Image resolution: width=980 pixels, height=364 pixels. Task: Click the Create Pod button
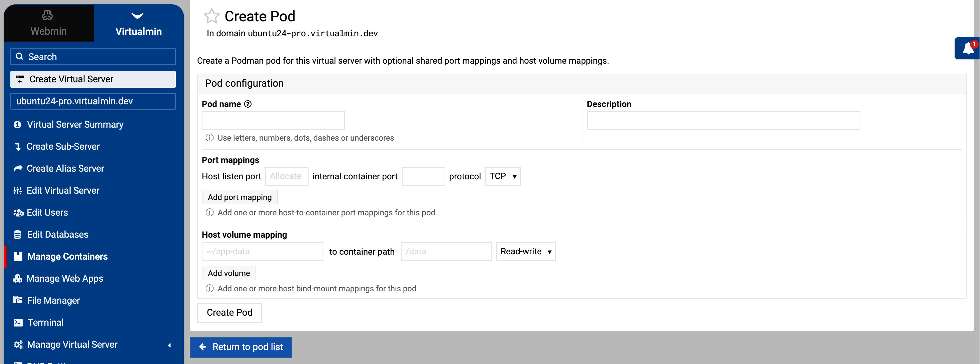(x=229, y=313)
